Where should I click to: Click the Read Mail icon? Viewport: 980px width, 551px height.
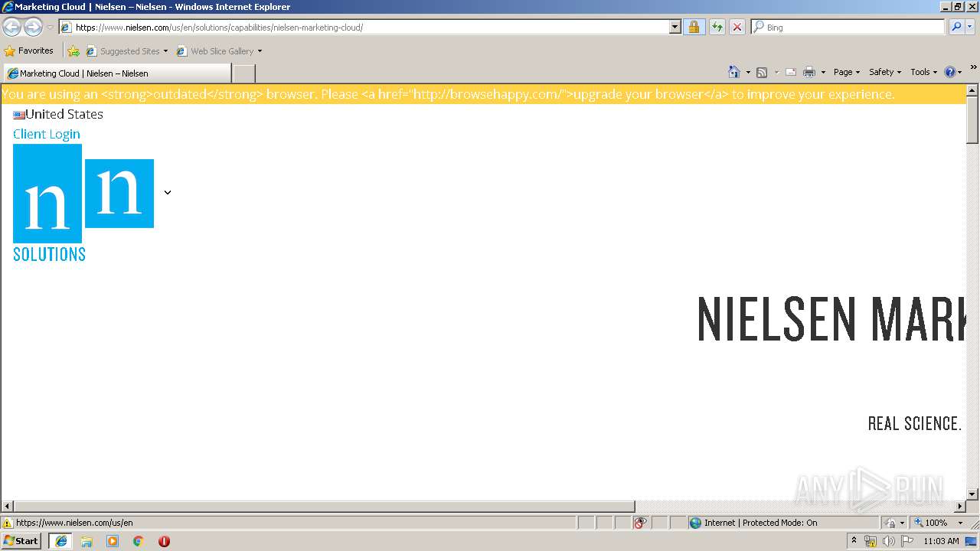tap(791, 72)
